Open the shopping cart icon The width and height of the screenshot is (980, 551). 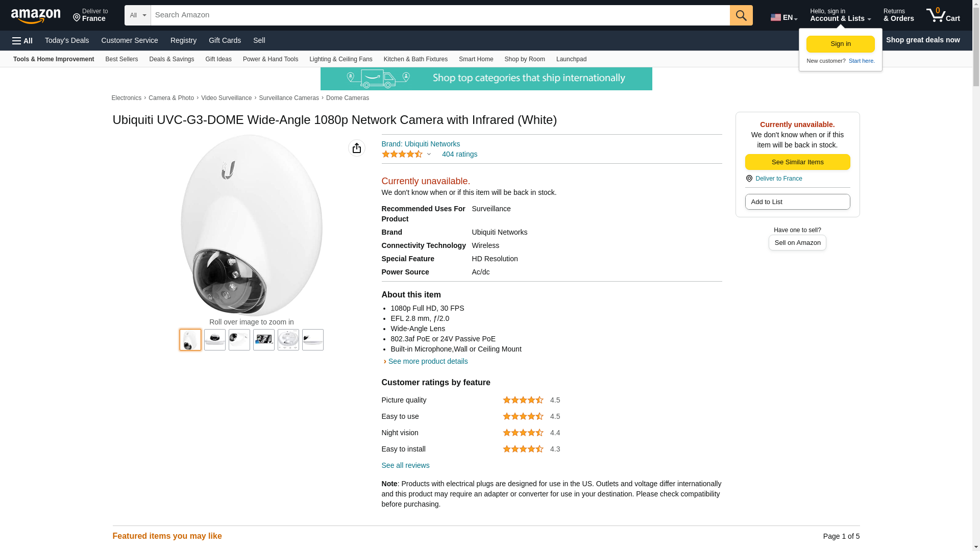[x=942, y=15]
